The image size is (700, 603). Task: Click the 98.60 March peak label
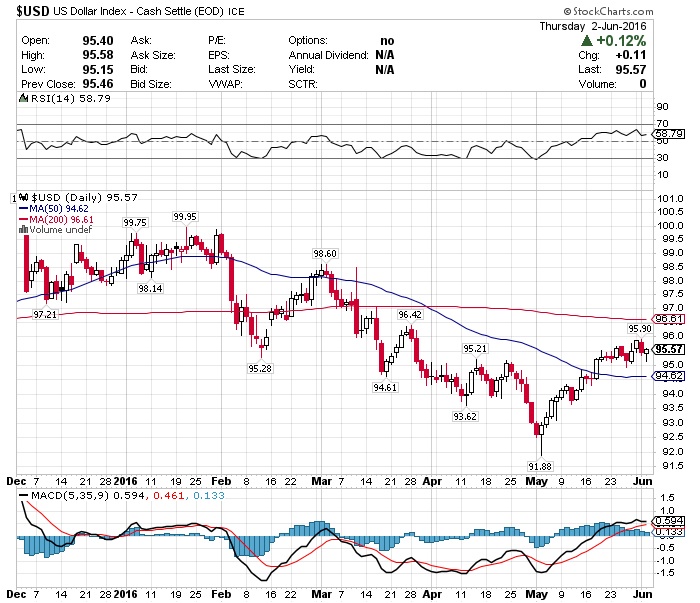tap(325, 254)
